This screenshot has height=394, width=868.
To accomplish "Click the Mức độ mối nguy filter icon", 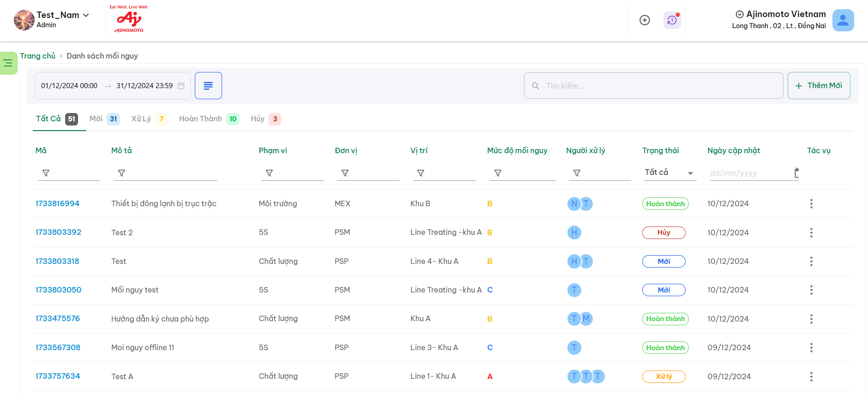I will point(498,173).
